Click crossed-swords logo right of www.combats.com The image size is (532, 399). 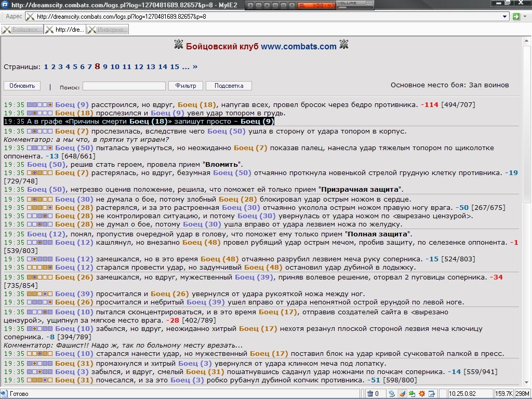point(344,45)
